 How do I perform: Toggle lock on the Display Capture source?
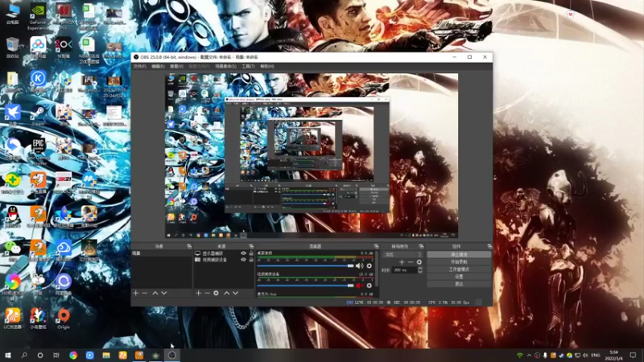pos(251,253)
